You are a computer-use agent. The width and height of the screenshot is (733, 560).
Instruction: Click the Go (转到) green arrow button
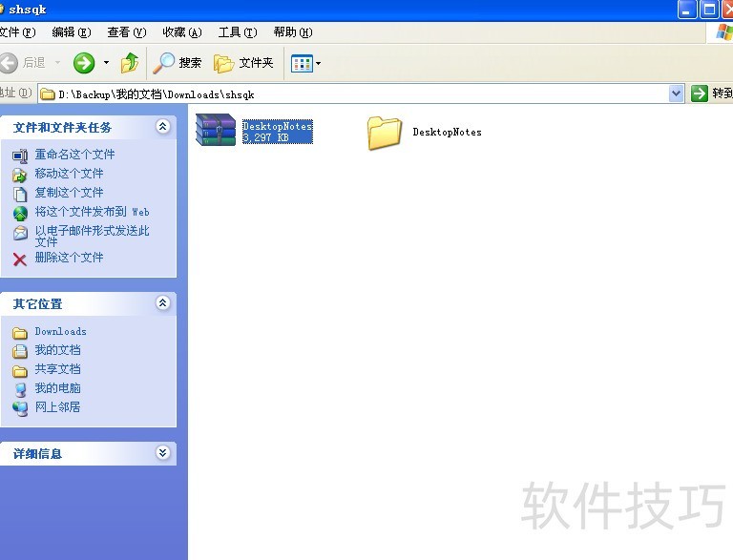[x=701, y=93]
